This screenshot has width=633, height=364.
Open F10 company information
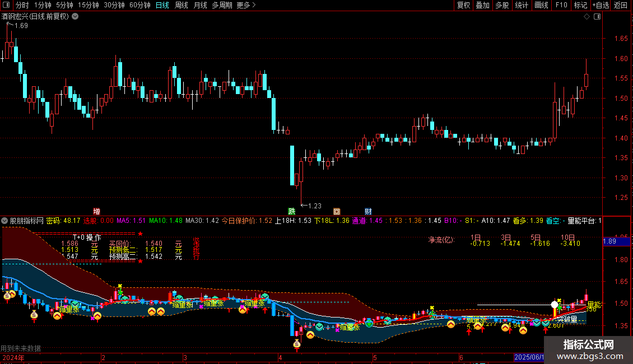561,5
